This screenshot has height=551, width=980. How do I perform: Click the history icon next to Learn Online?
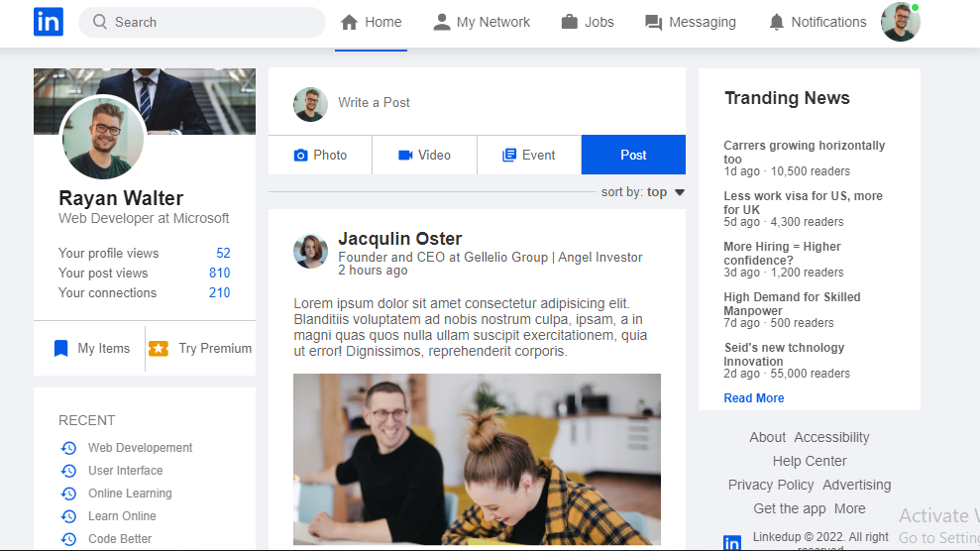coord(68,516)
